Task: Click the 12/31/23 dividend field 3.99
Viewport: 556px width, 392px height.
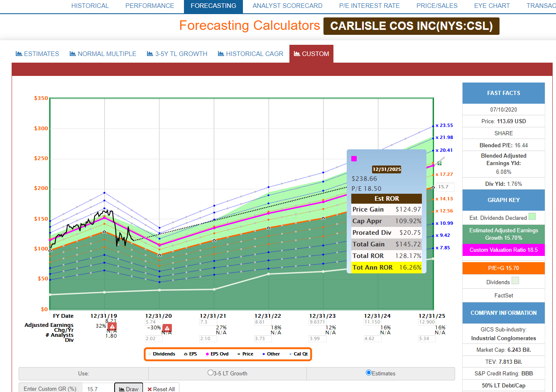Action: point(318,338)
